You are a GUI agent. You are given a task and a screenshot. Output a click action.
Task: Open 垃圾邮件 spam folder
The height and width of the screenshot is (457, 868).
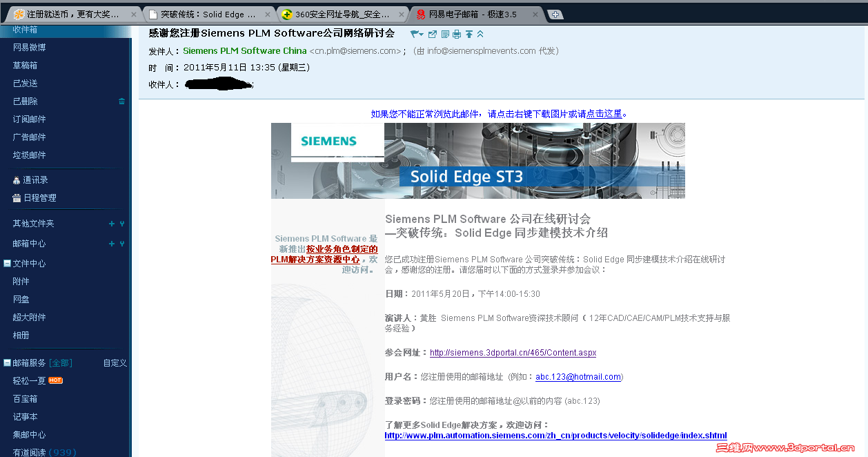coord(30,155)
